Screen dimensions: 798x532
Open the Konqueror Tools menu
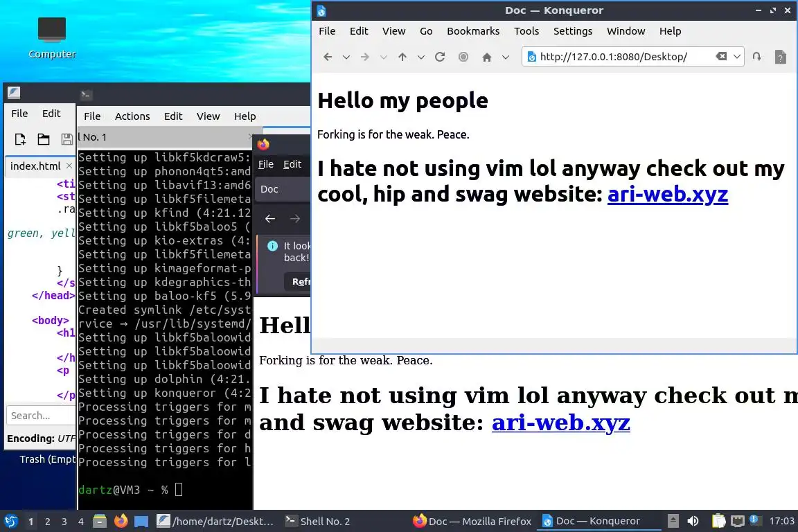[526, 31]
